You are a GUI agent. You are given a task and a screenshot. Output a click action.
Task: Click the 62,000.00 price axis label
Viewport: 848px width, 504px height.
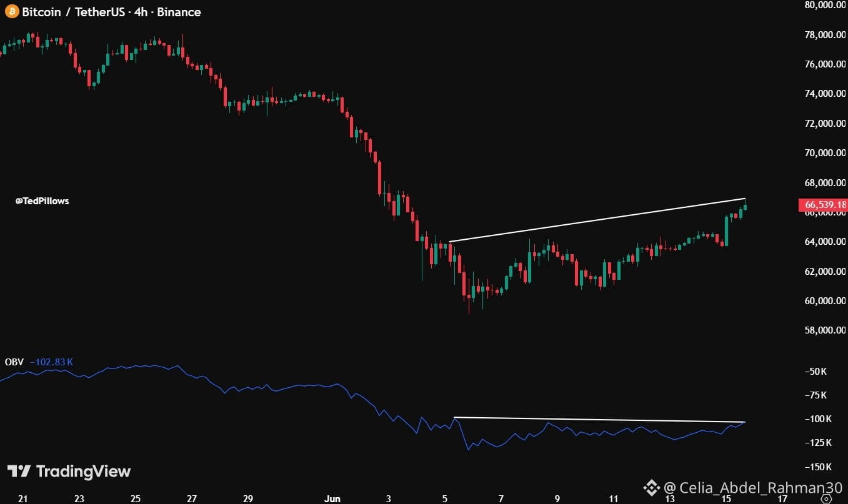(825, 271)
